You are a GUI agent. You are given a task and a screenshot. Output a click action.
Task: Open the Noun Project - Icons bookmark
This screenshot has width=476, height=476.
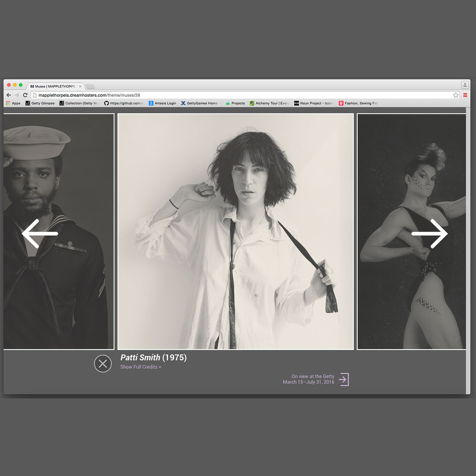(313, 103)
